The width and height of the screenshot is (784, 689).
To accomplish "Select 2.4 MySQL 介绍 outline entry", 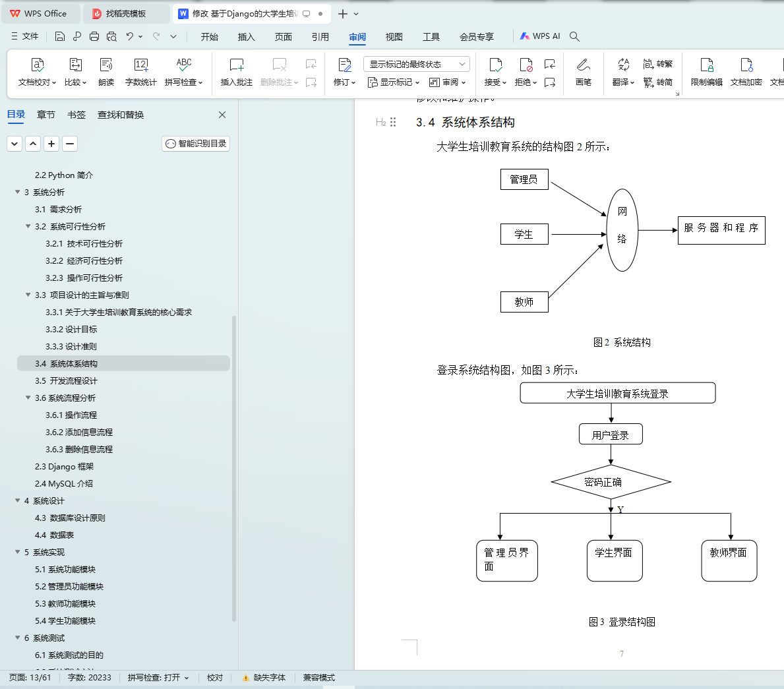I will pyautogui.click(x=123, y=483).
